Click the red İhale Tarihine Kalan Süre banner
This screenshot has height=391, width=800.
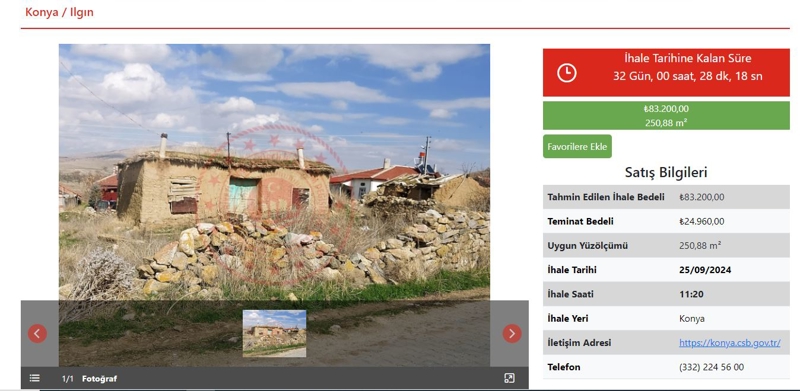click(x=666, y=72)
